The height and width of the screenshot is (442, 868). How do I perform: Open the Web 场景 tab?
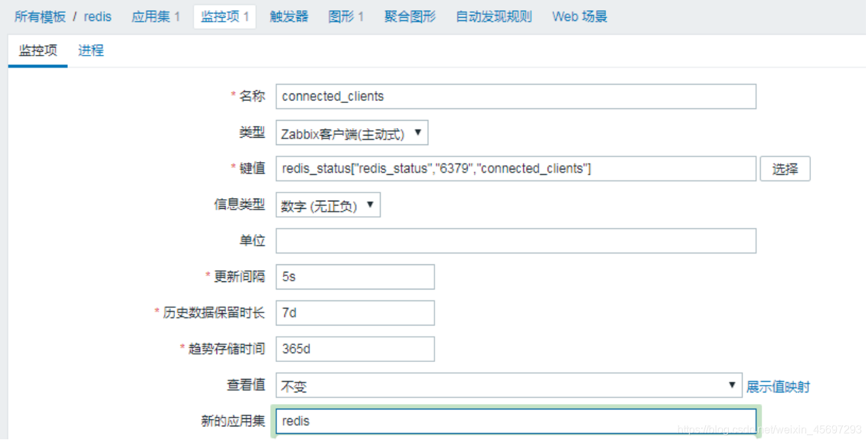pos(580,16)
